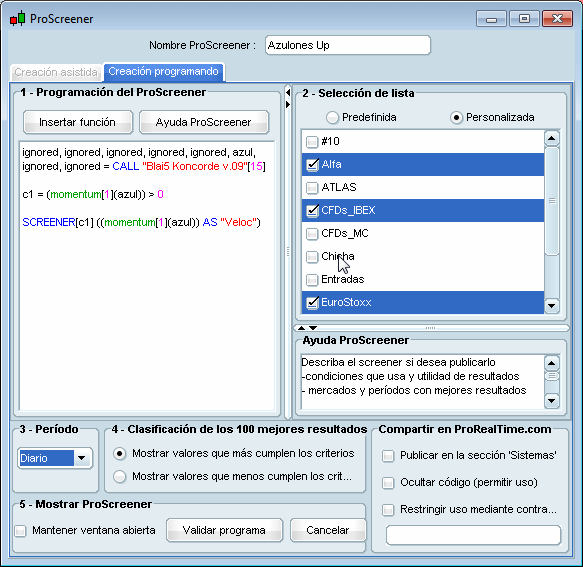Enable Mantener ventana abierta checkbox

20,531
